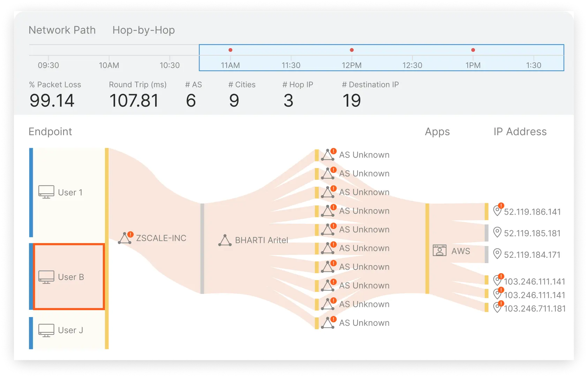Screen dimensions: 588x377
Task: Click the AWS app label
Action: 461,251
